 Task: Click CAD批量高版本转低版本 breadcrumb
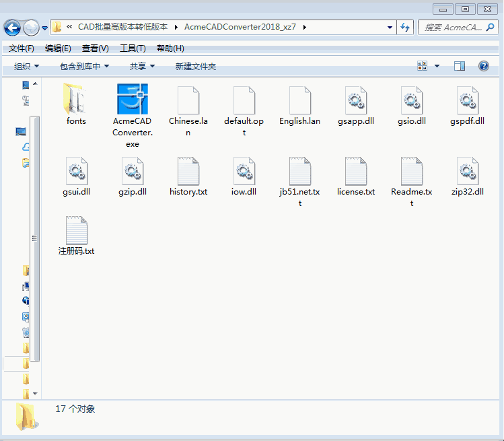[122, 27]
